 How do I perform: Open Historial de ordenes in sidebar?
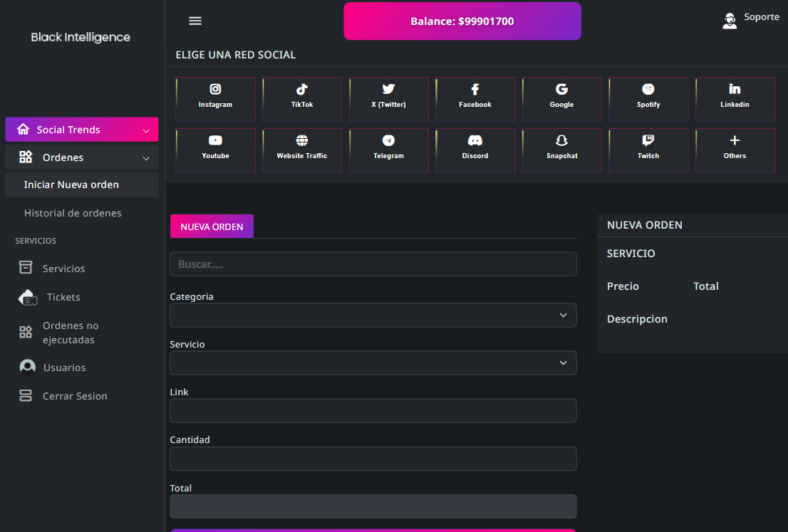coord(73,213)
